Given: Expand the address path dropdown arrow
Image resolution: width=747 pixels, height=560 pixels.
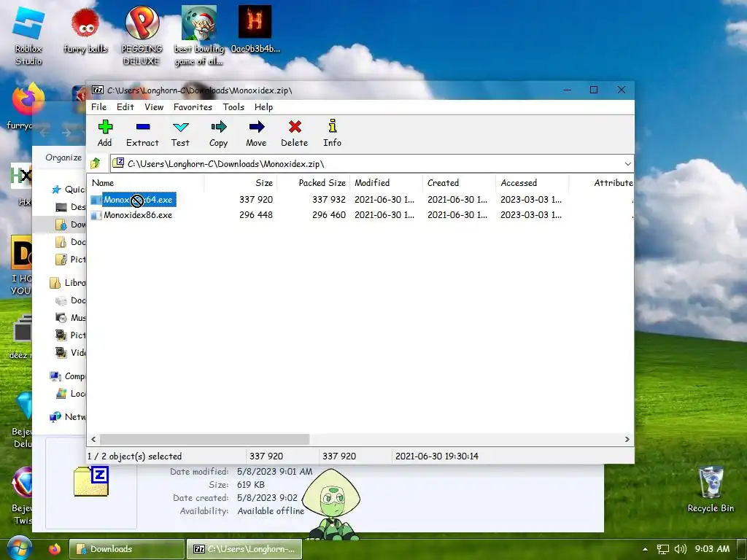Looking at the screenshot, I should click(627, 164).
